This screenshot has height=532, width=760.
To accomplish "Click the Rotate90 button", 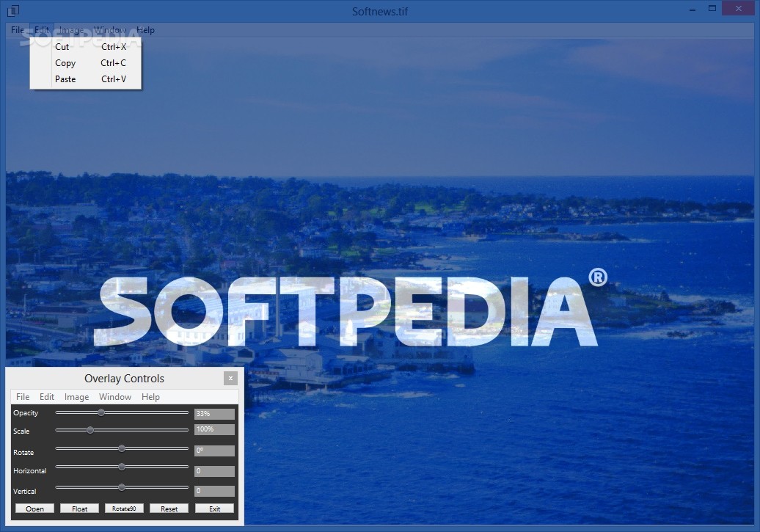I will coord(124,509).
